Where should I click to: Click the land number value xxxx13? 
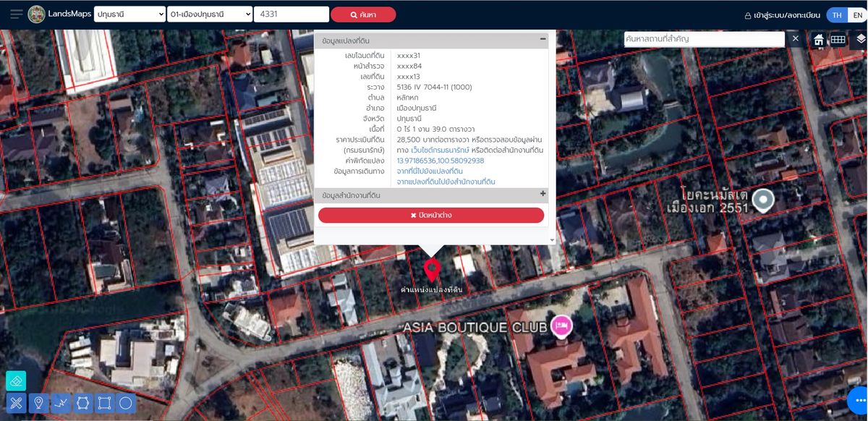[x=409, y=77]
